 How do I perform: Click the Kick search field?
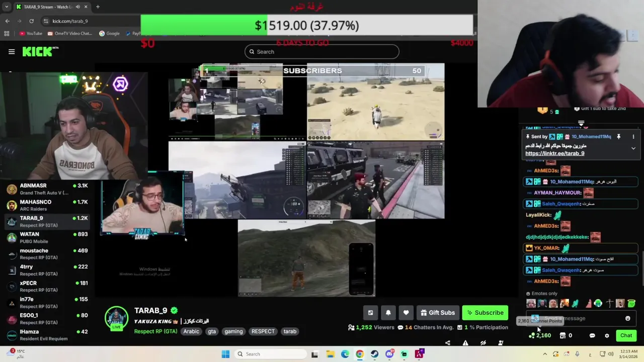(x=322, y=52)
